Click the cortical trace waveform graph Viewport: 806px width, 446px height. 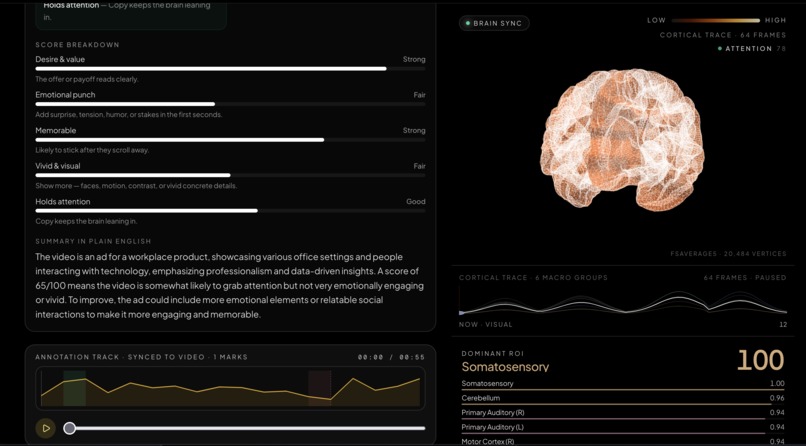[x=623, y=302]
